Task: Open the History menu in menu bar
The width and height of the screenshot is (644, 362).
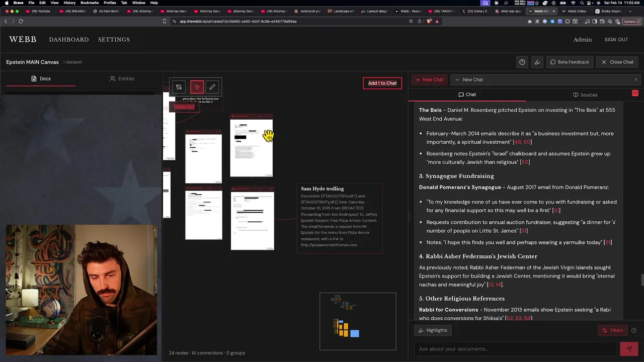Action: [69, 3]
